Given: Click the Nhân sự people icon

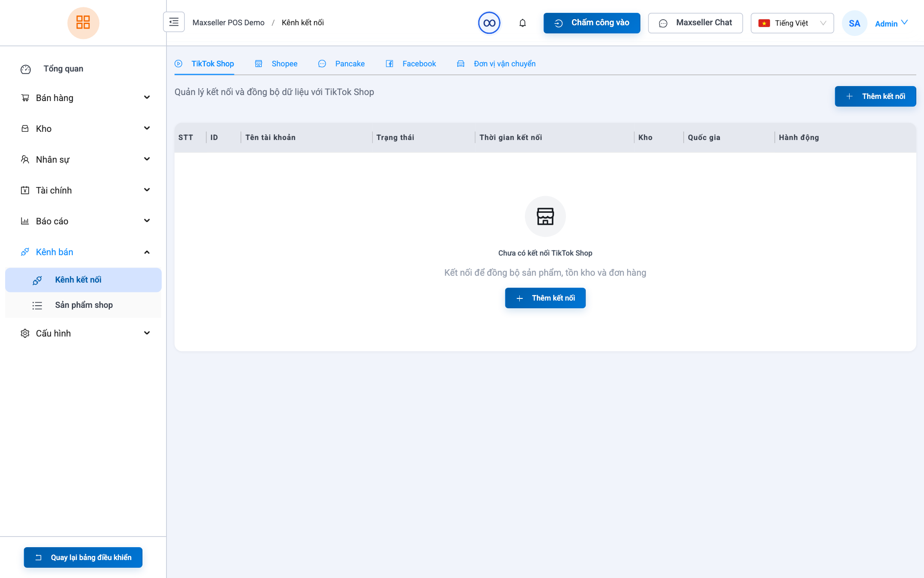Looking at the screenshot, I should (25, 159).
